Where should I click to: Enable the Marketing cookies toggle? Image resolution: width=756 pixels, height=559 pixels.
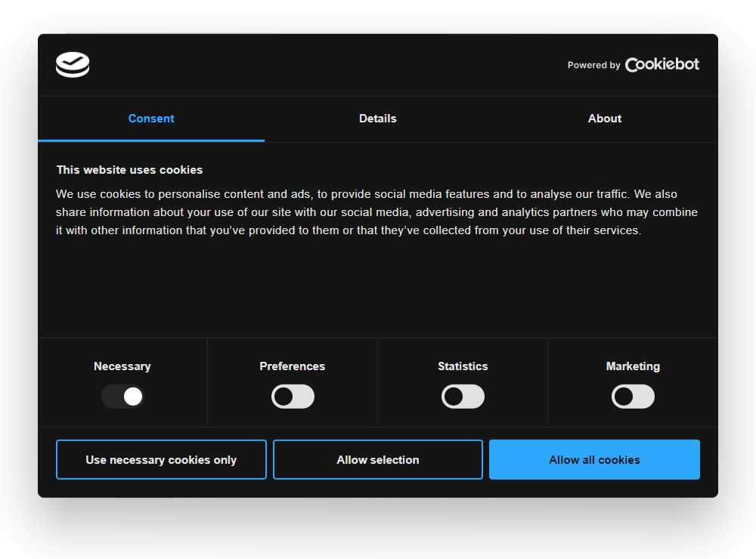point(633,396)
